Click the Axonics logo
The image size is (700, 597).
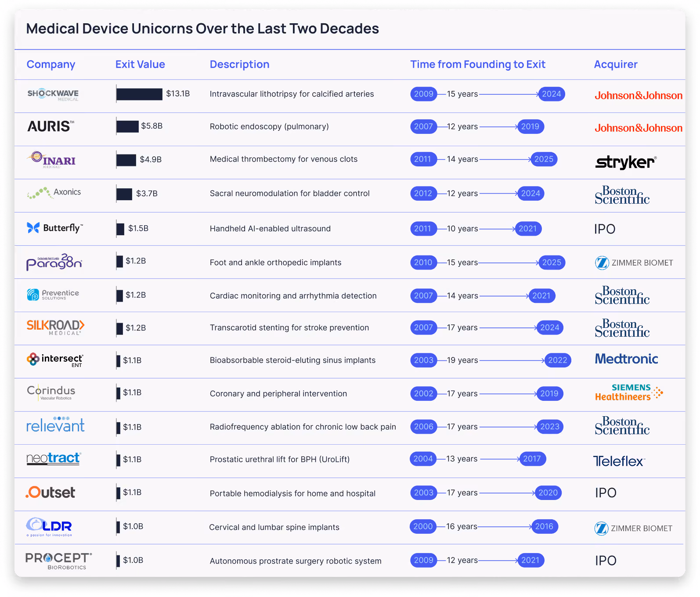(54, 193)
